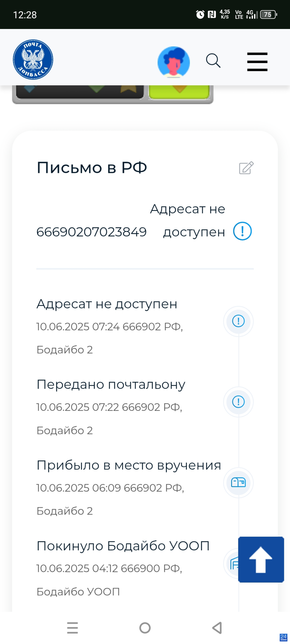Tap the Письмо в РФ heading
Screen dimensions: 290x644
(92, 168)
